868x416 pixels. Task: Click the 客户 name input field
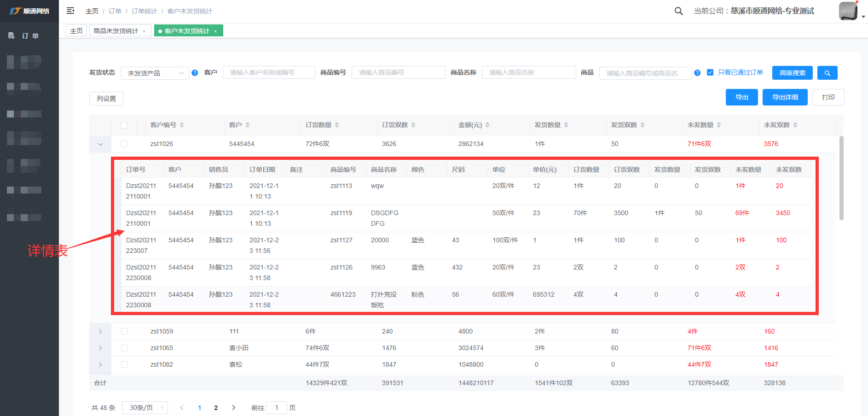(x=269, y=72)
